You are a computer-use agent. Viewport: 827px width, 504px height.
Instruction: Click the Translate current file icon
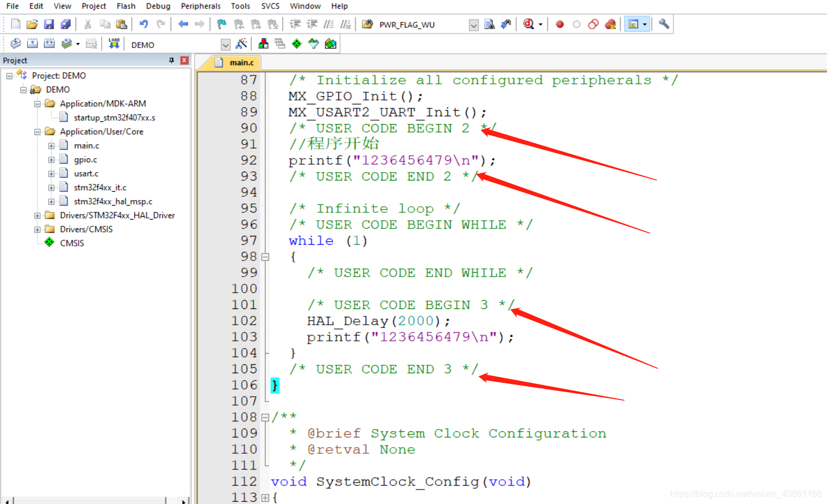point(16,44)
